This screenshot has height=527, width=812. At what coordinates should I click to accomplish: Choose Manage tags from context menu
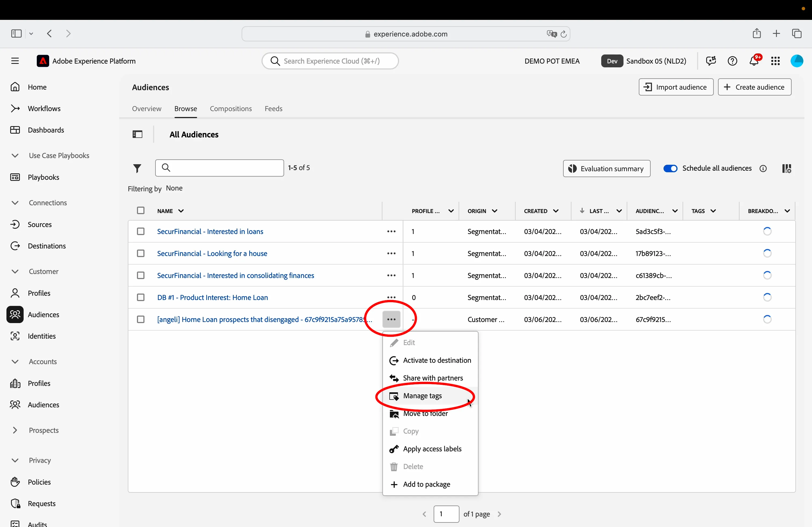click(430, 396)
